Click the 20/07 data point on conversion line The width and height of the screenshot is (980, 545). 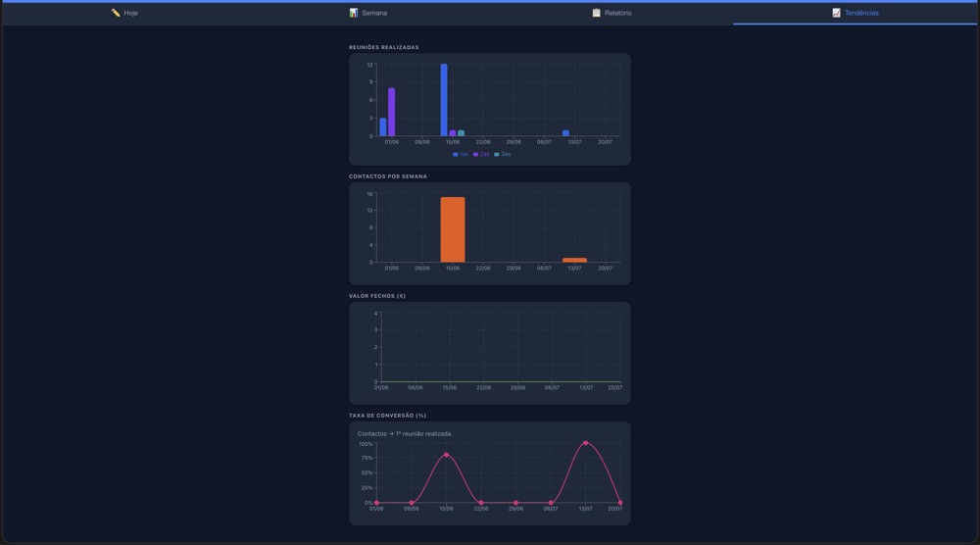coord(620,503)
